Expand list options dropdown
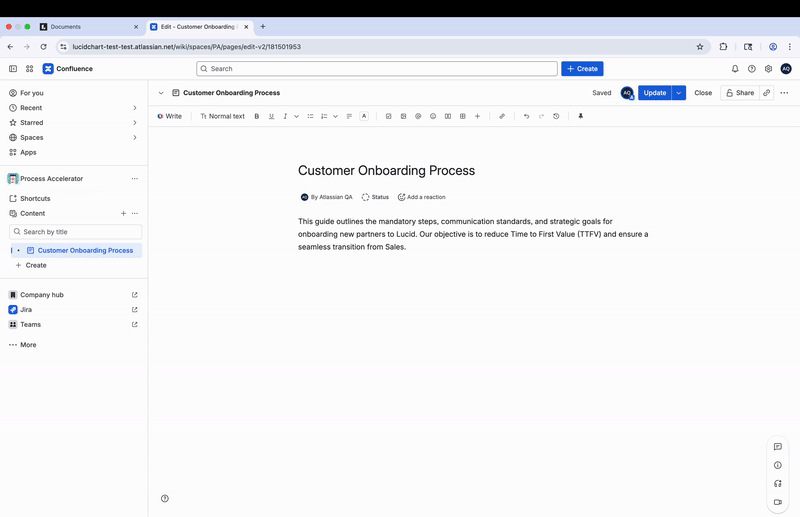 click(x=336, y=116)
